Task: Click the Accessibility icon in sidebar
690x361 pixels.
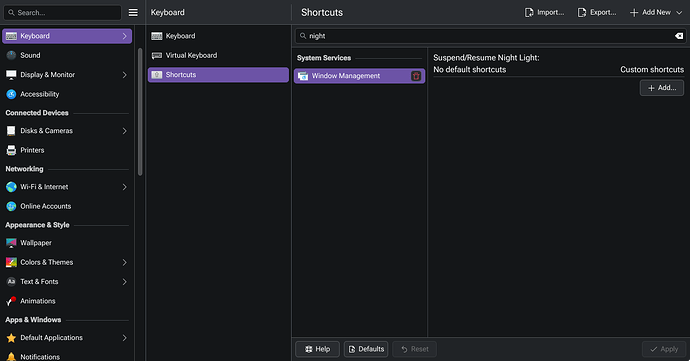Action: pyautogui.click(x=11, y=94)
